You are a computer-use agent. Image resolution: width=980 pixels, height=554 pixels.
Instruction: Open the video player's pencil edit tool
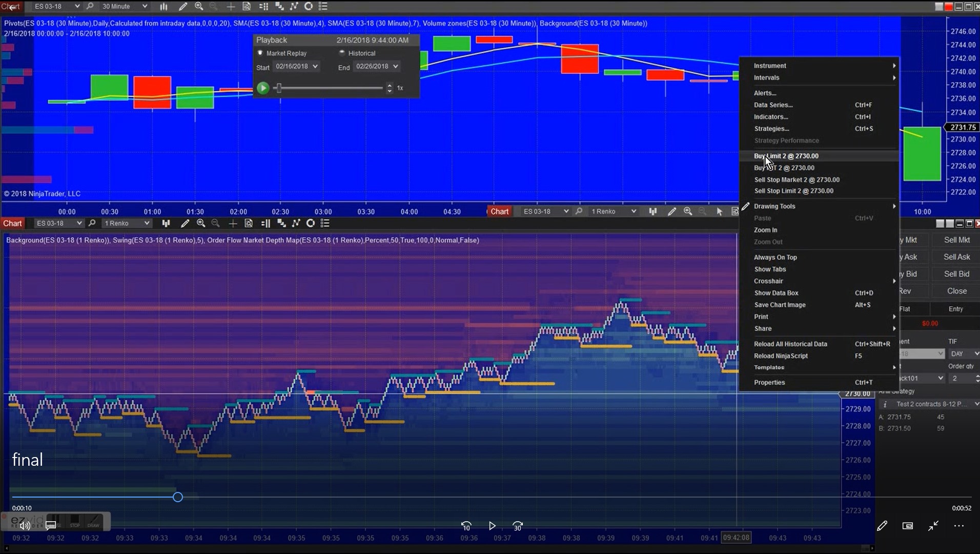point(882,526)
